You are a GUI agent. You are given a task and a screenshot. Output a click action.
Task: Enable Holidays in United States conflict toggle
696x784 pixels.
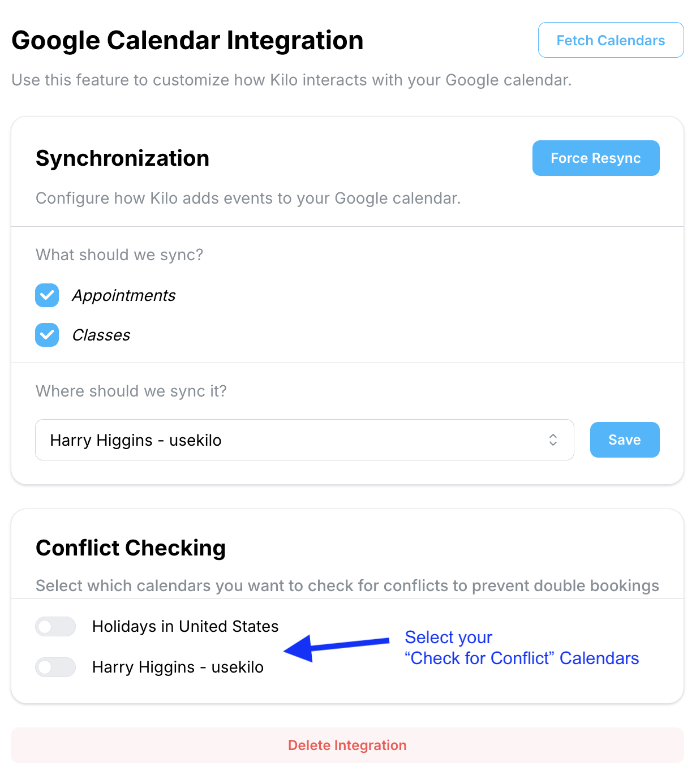pyautogui.click(x=55, y=626)
